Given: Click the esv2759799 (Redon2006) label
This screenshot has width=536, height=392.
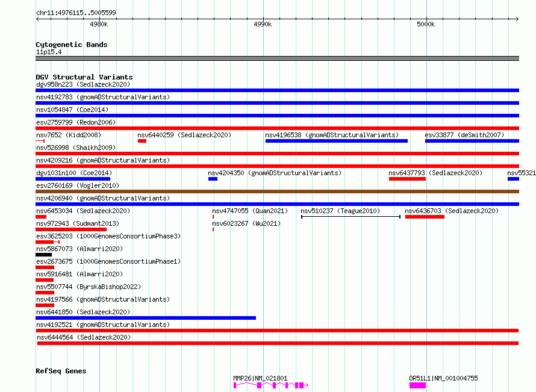Looking at the screenshot, I should 76,122.
